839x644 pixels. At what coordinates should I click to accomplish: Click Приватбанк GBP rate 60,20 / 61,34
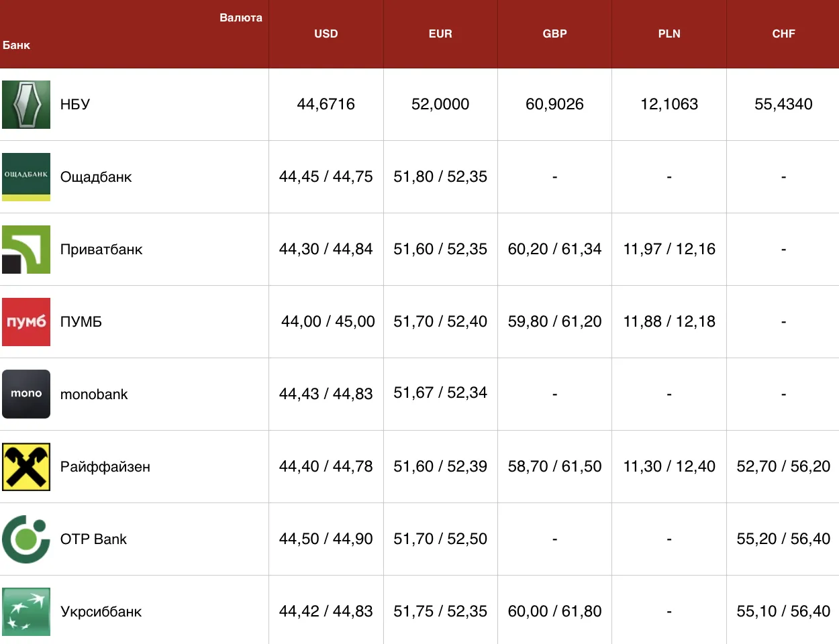(555, 250)
